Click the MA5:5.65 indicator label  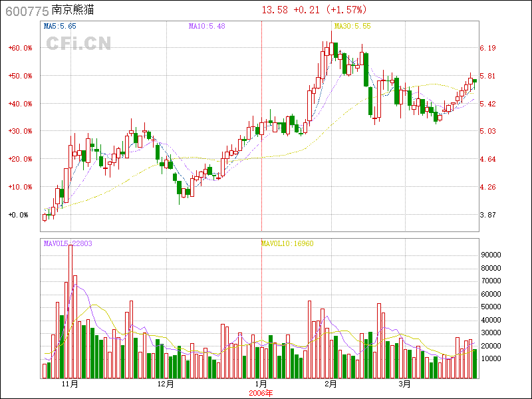[60, 26]
